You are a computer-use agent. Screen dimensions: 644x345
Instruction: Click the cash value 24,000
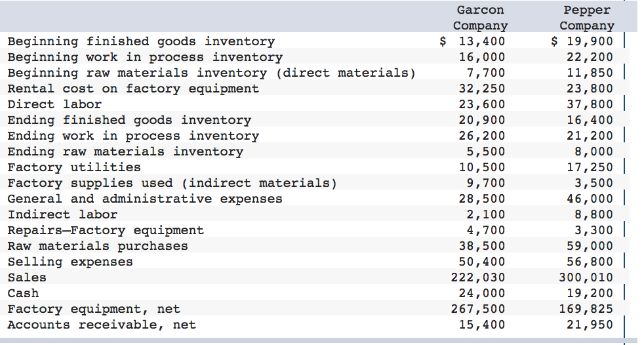click(x=482, y=293)
